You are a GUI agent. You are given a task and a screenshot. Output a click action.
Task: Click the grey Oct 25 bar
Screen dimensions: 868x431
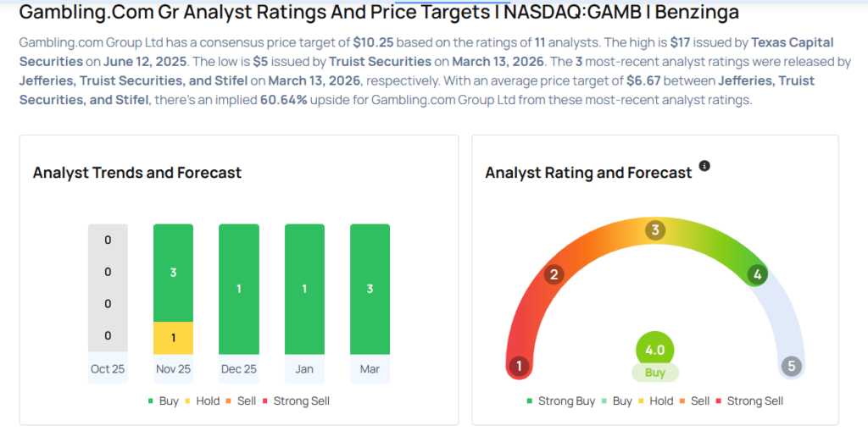click(108, 289)
